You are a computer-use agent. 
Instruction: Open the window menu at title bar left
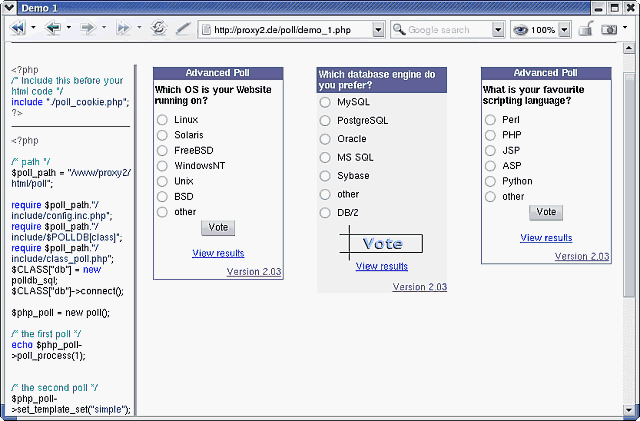pos(9,8)
